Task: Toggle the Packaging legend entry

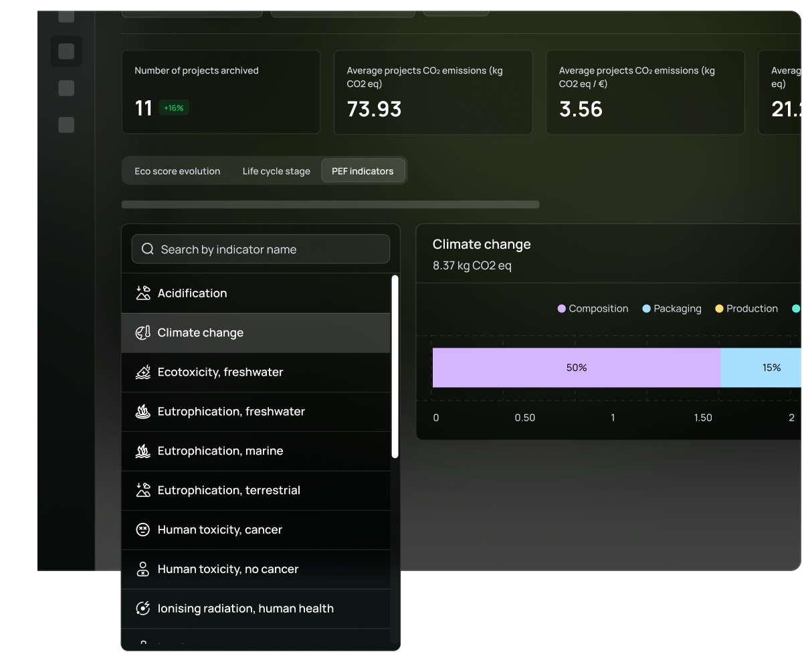Action: 672,308
